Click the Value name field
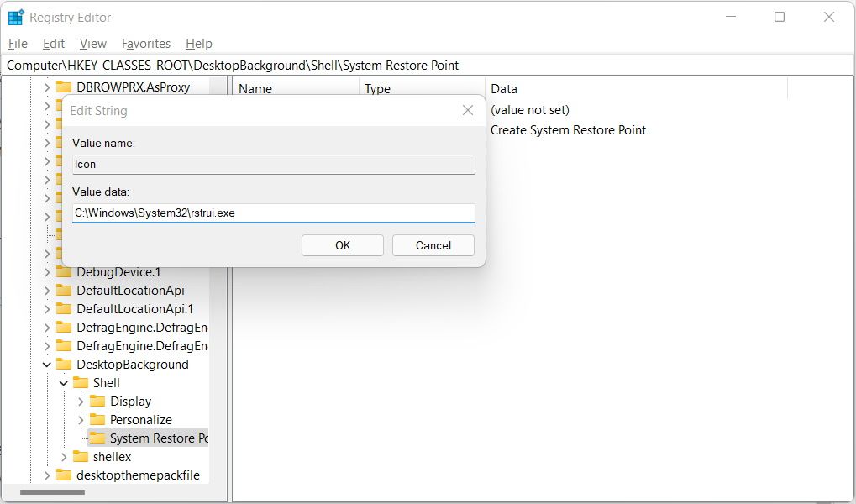This screenshot has height=504, width=856. click(x=274, y=165)
